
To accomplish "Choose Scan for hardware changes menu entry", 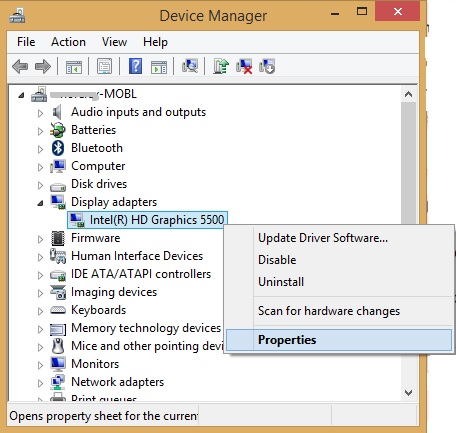I will pos(339,311).
